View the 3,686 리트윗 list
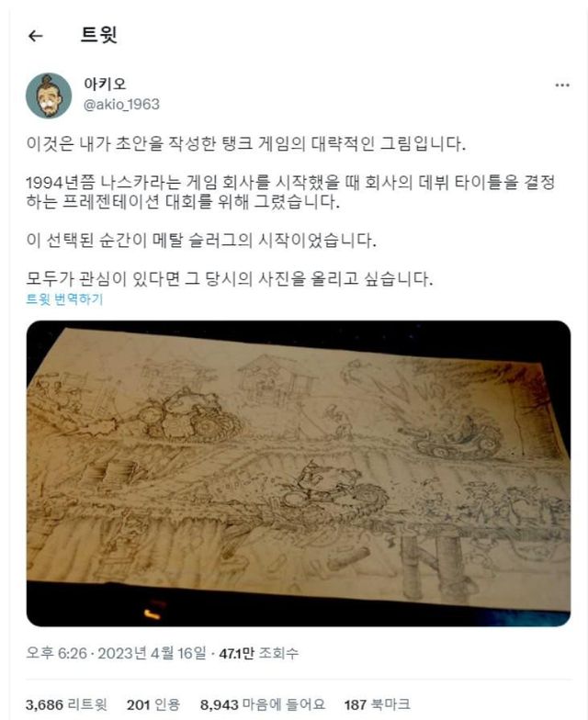Screen dimensions: 588x720 66,704
